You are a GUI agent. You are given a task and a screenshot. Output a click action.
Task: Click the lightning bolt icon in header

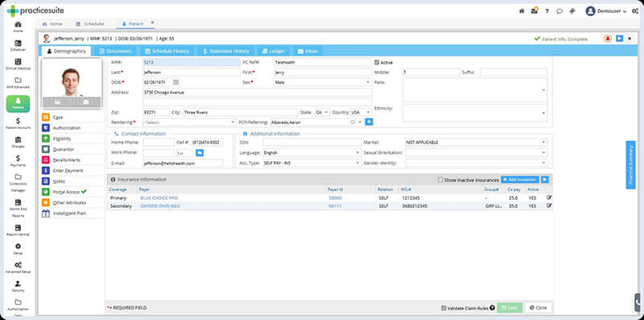[572, 11]
